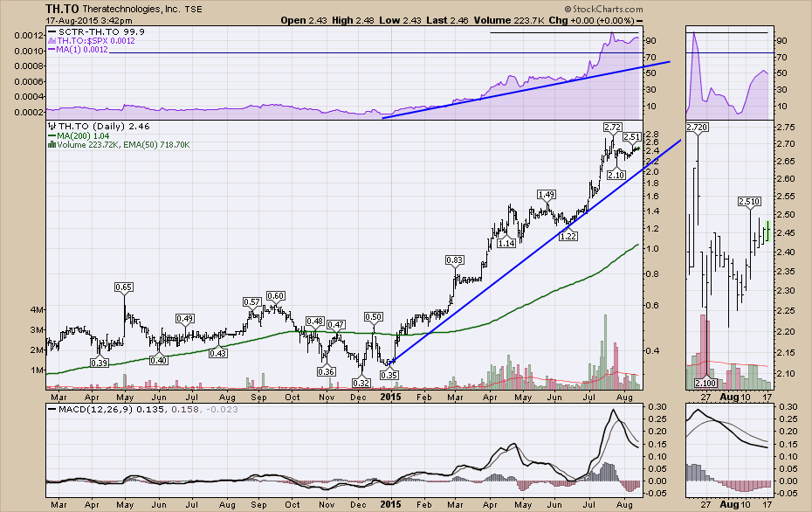The height and width of the screenshot is (512, 812).
Task: Click the 0.35 price low label
Action: tap(389, 375)
